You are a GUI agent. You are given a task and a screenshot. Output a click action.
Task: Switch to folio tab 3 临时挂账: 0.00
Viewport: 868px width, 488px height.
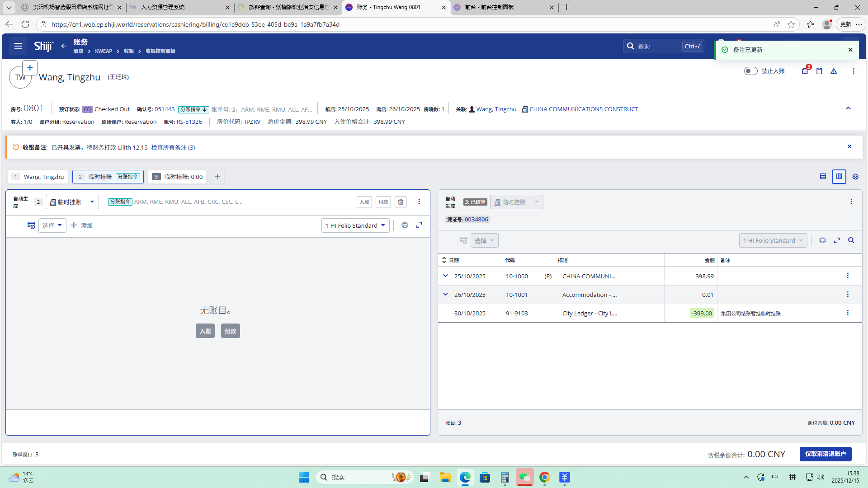click(x=177, y=177)
